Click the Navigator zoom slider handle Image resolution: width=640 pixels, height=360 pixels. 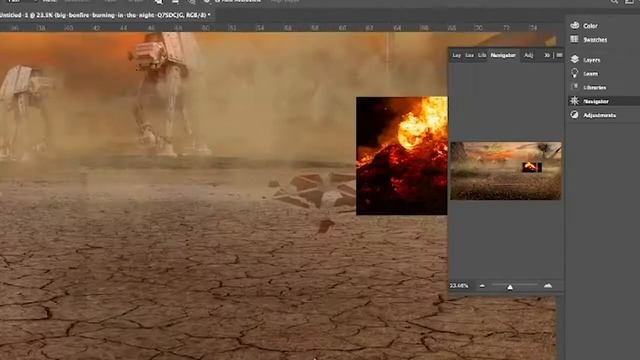510,287
